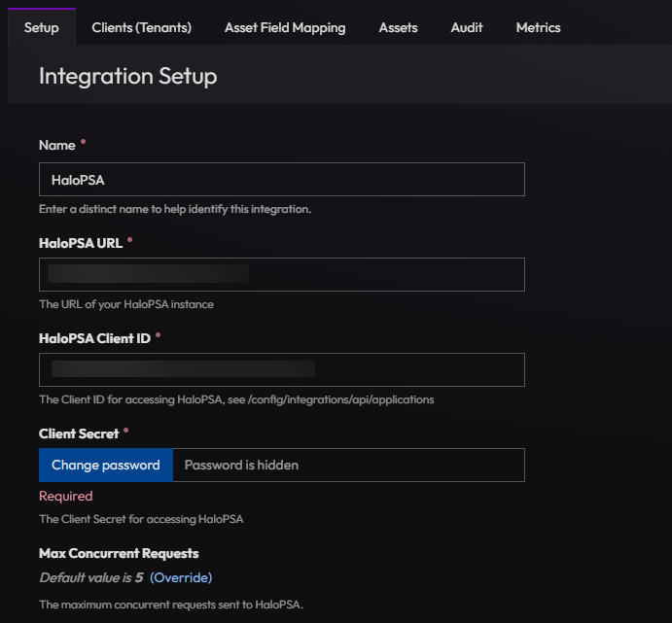This screenshot has width=672, height=623.
Task: Click the Max Concurrent Requests label
Action: pos(119,553)
